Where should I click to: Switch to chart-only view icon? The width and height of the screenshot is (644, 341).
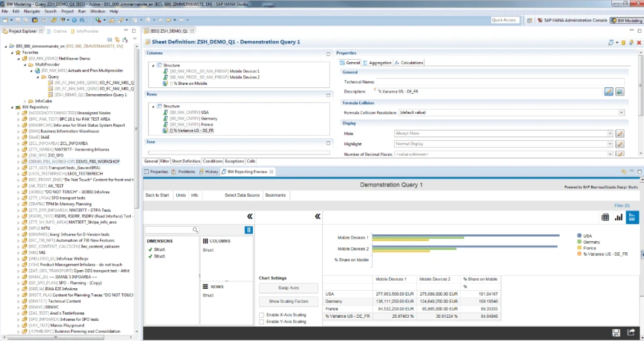click(x=619, y=217)
